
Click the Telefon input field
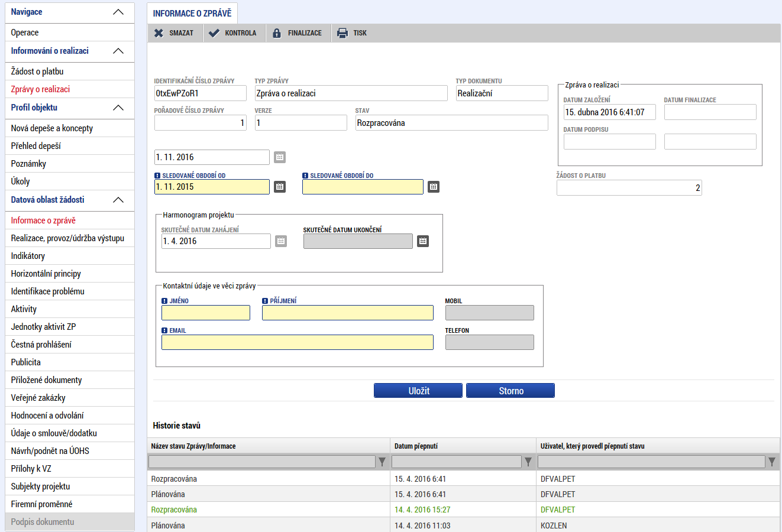pos(490,342)
